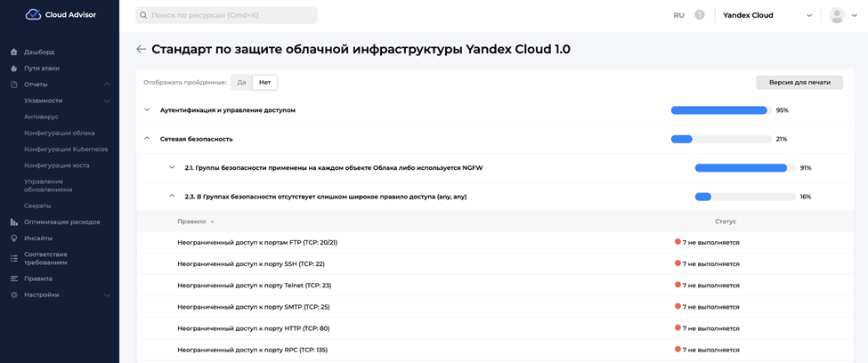Click the help question mark icon
Image resolution: width=868 pixels, height=363 pixels.
point(700,15)
